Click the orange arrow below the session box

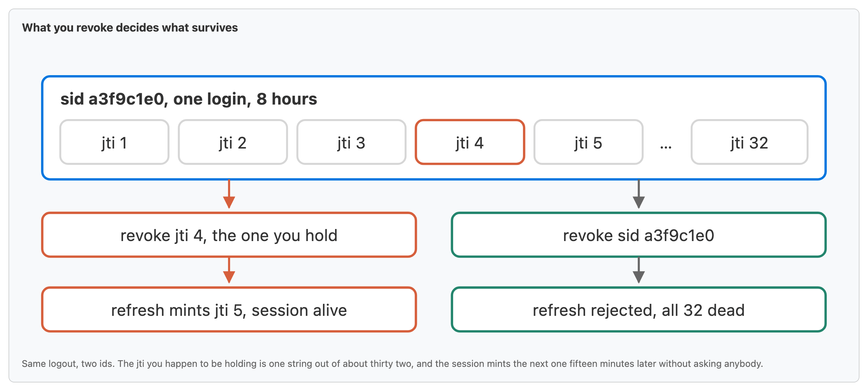point(229,194)
